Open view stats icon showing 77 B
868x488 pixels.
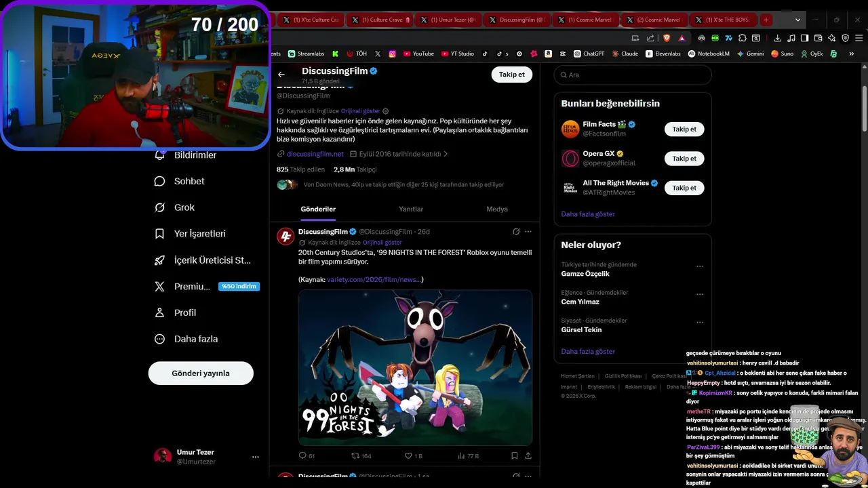[462, 456]
